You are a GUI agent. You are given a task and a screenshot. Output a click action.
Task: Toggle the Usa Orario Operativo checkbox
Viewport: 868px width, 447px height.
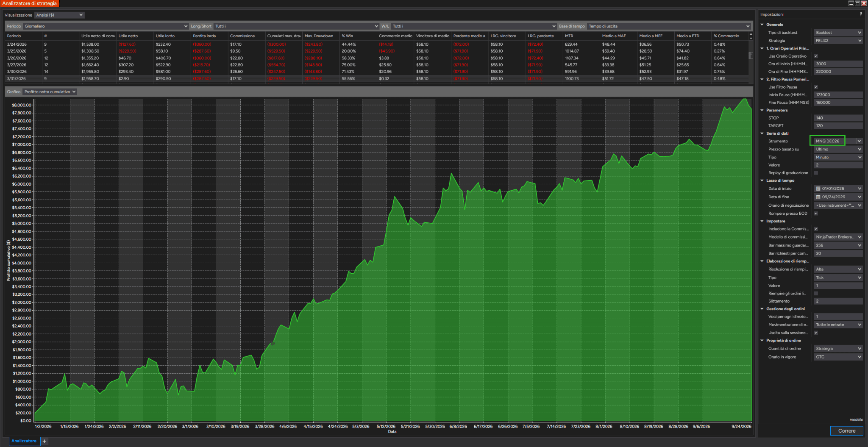pyautogui.click(x=816, y=56)
